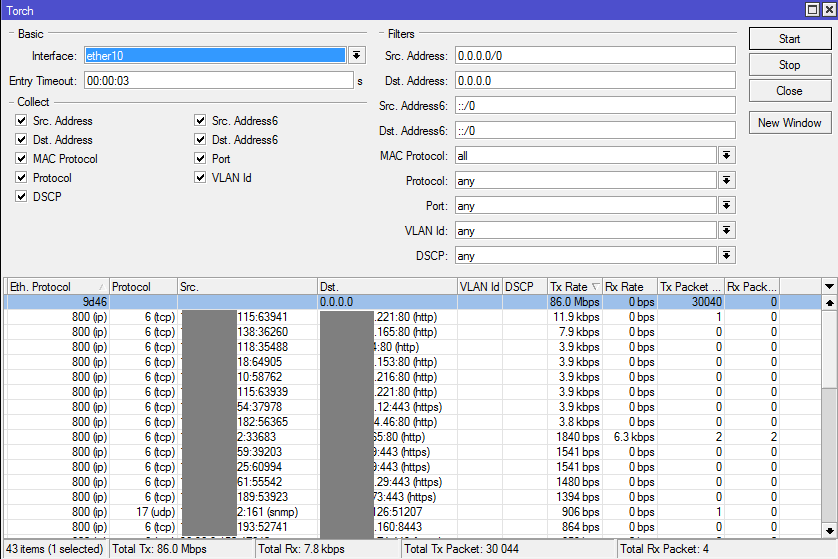The height and width of the screenshot is (559, 838).
Task: Click the Src. Address filter field
Action: tap(595, 56)
